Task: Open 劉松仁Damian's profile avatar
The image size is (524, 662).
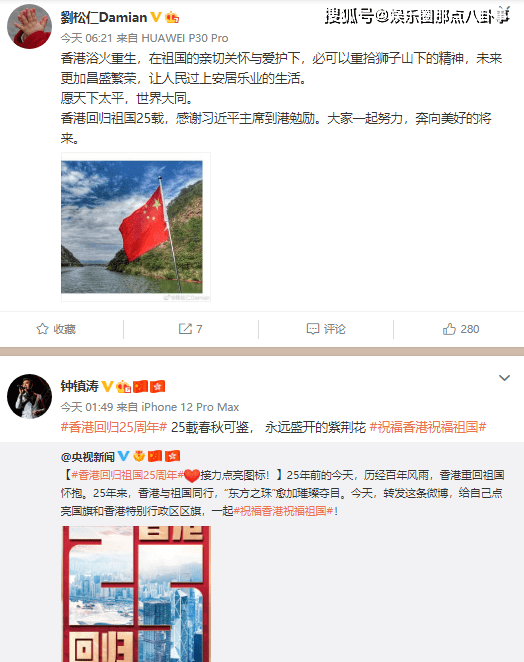Action: click(30, 27)
